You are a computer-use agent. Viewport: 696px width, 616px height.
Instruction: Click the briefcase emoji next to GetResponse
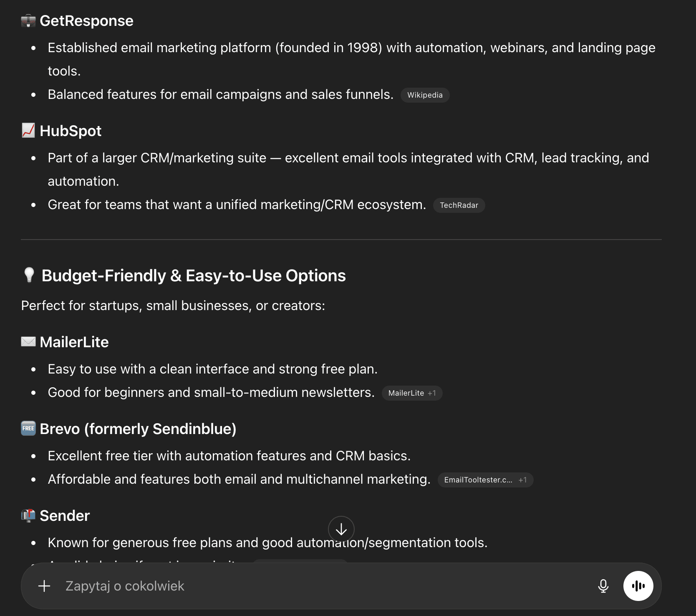point(28,20)
